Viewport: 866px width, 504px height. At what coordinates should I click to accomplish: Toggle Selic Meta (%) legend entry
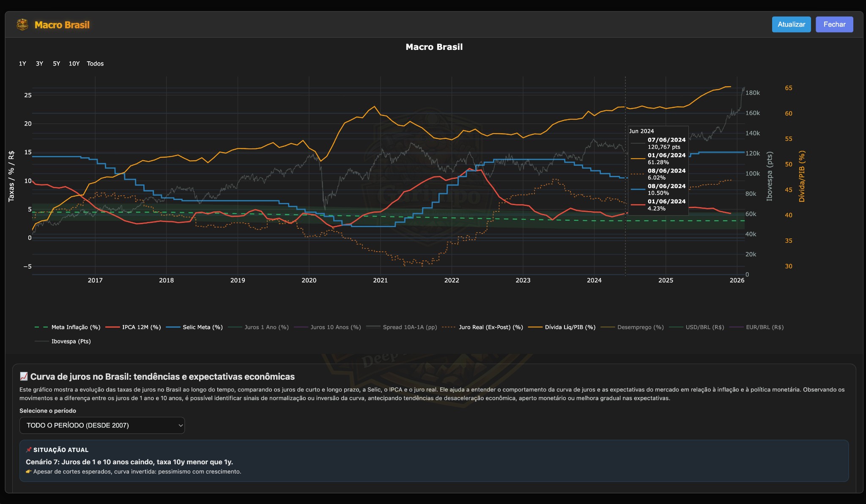tap(203, 327)
